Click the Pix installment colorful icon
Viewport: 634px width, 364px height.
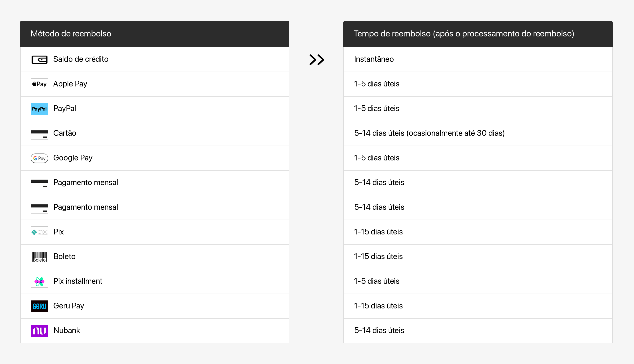(39, 282)
